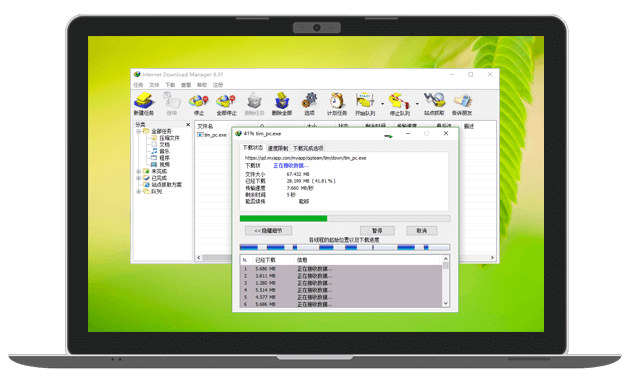Click the green download progress bar

point(345,219)
